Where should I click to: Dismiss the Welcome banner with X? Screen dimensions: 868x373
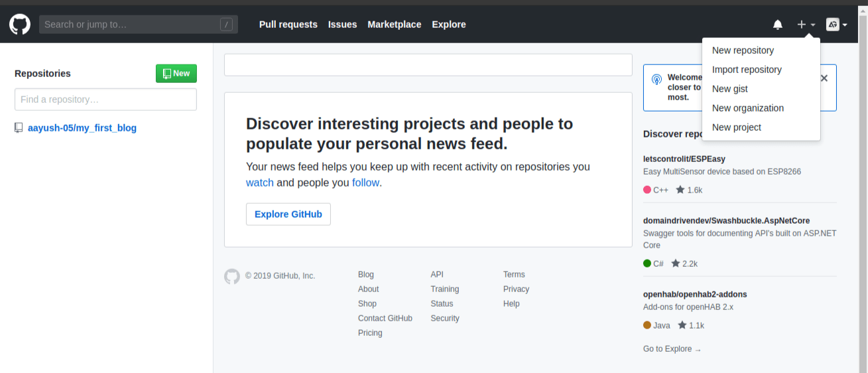coord(824,78)
